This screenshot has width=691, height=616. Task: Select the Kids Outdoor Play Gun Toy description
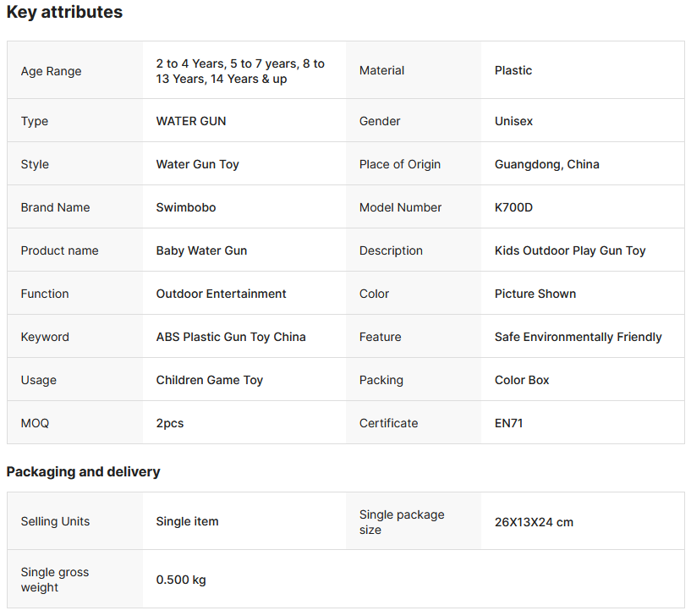570,250
